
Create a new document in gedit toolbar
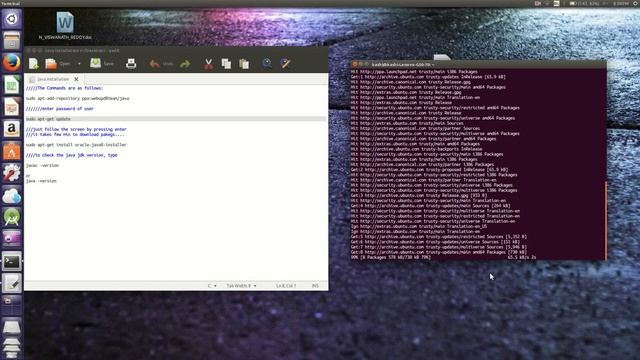point(34,64)
